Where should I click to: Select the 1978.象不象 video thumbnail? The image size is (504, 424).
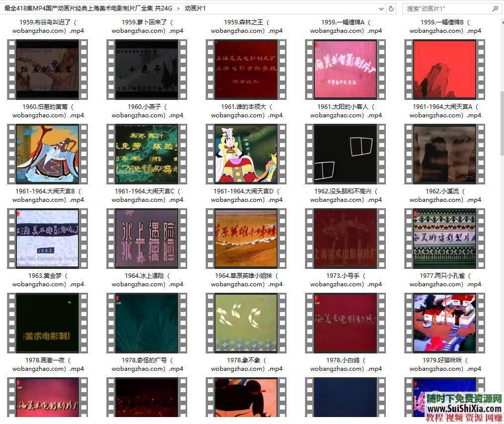[x=246, y=323]
